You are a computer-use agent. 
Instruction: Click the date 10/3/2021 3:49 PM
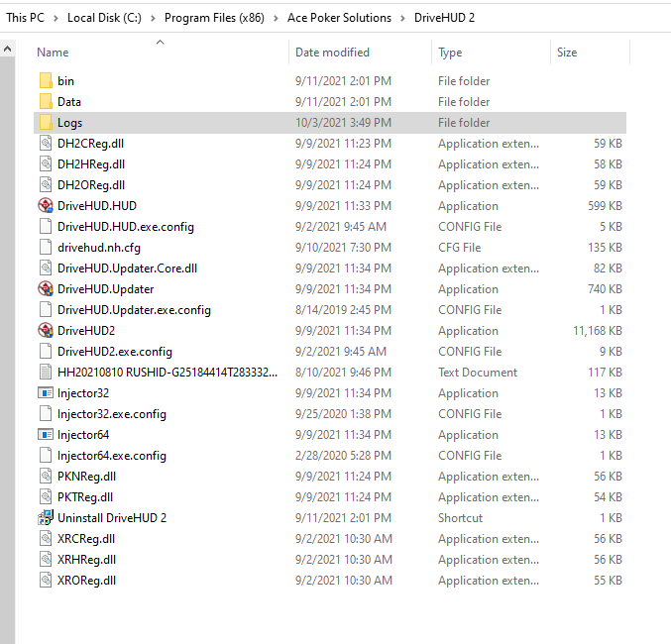[343, 123]
